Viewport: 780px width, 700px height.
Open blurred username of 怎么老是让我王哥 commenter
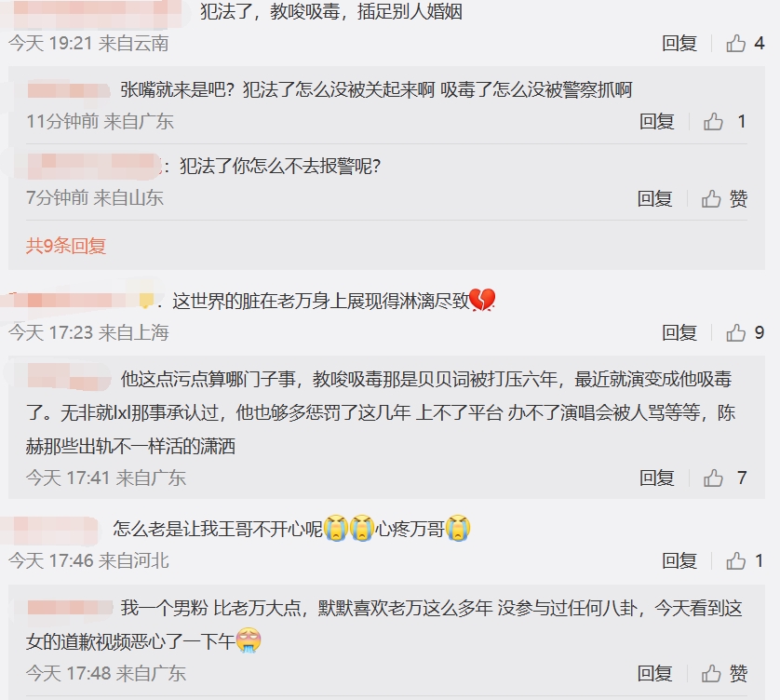point(54,530)
